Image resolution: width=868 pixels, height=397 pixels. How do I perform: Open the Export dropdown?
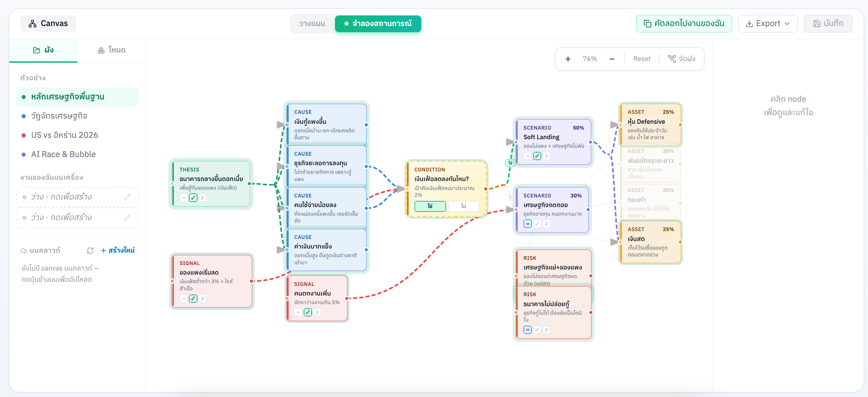click(x=768, y=23)
